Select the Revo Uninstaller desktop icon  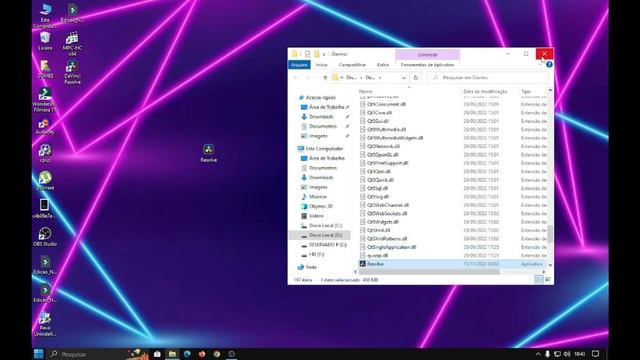tap(45, 324)
